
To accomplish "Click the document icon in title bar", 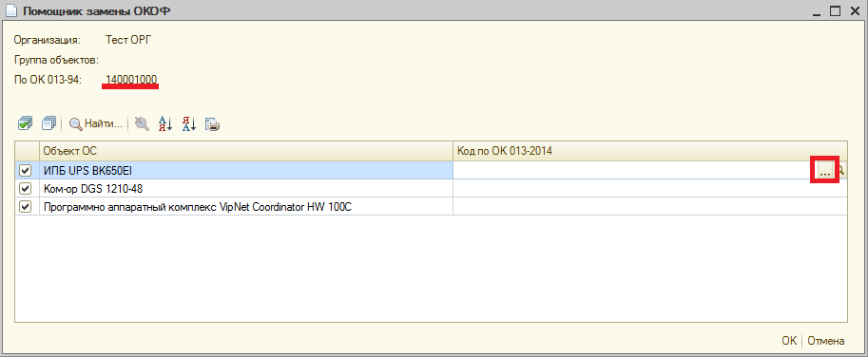I will coord(12,10).
